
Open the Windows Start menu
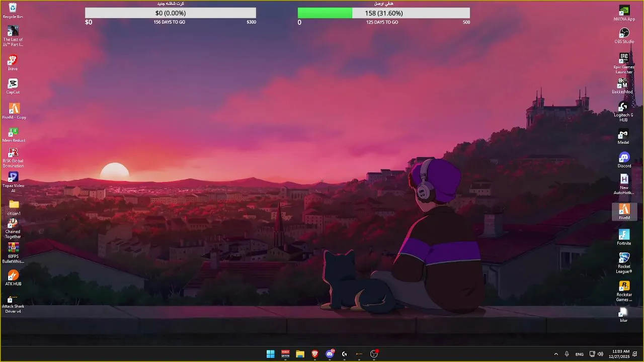pos(271,354)
